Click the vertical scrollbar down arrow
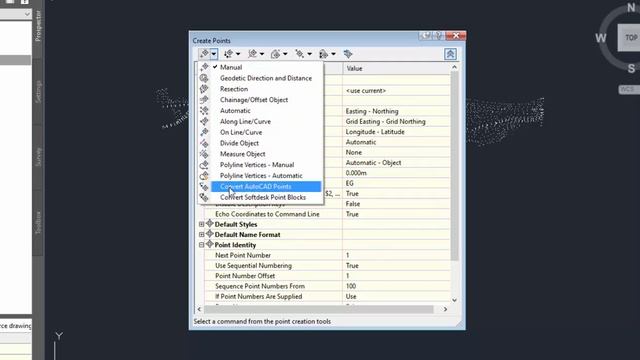Screen dimensions: 640x360 coord(454,300)
